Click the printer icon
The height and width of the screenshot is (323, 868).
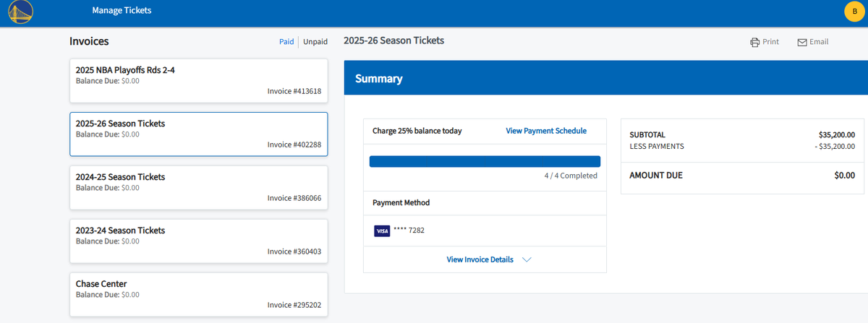(754, 42)
